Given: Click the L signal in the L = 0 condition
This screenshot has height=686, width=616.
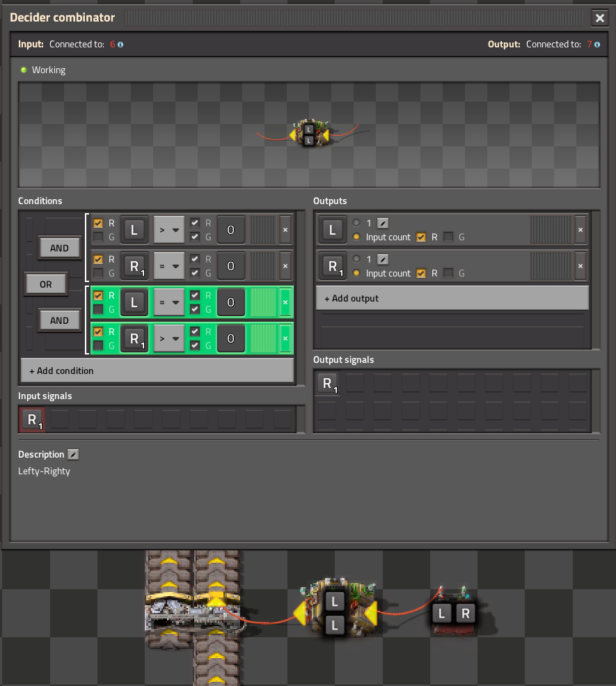Looking at the screenshot, I should point(134,302).
